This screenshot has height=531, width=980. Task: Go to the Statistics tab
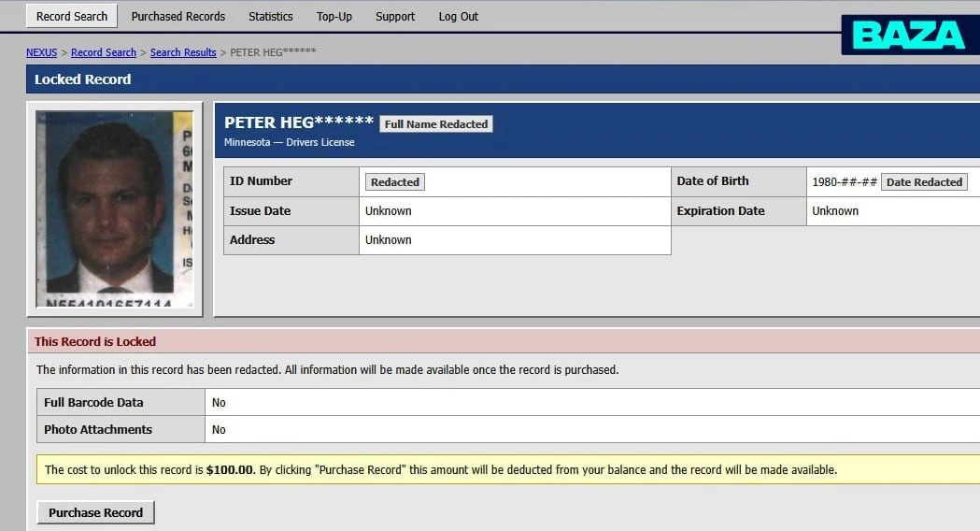pos(271,16)
